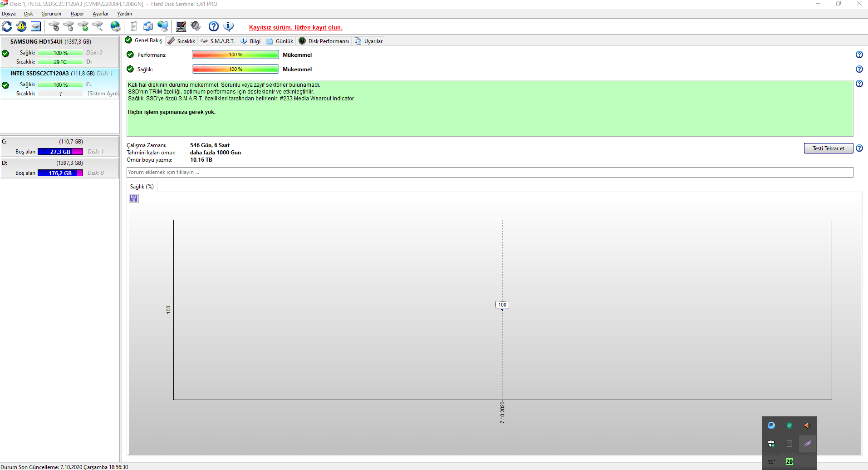Click help icon beside the Sağlık row
Screen dimensions: 868x470
click(x=859, y=69)
